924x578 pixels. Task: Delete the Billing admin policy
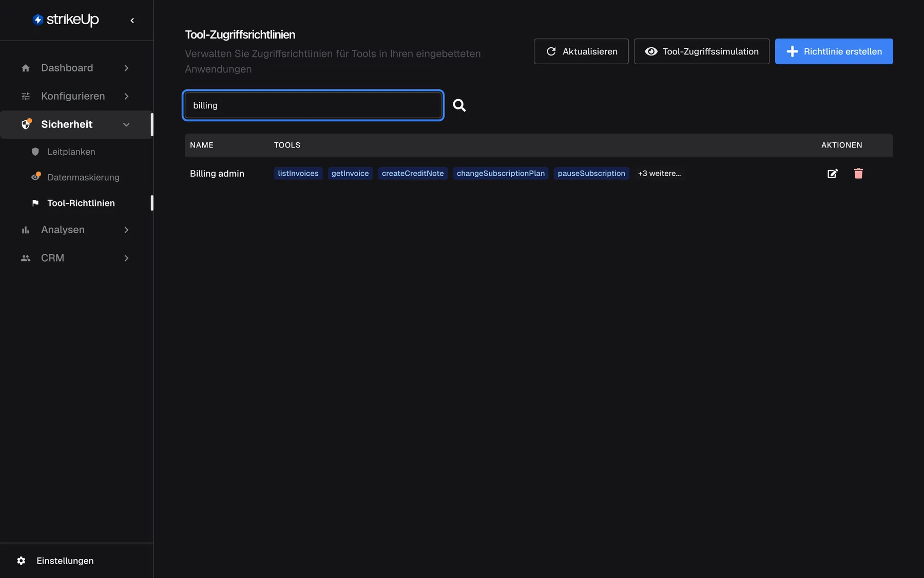click(x=858, y=174)
